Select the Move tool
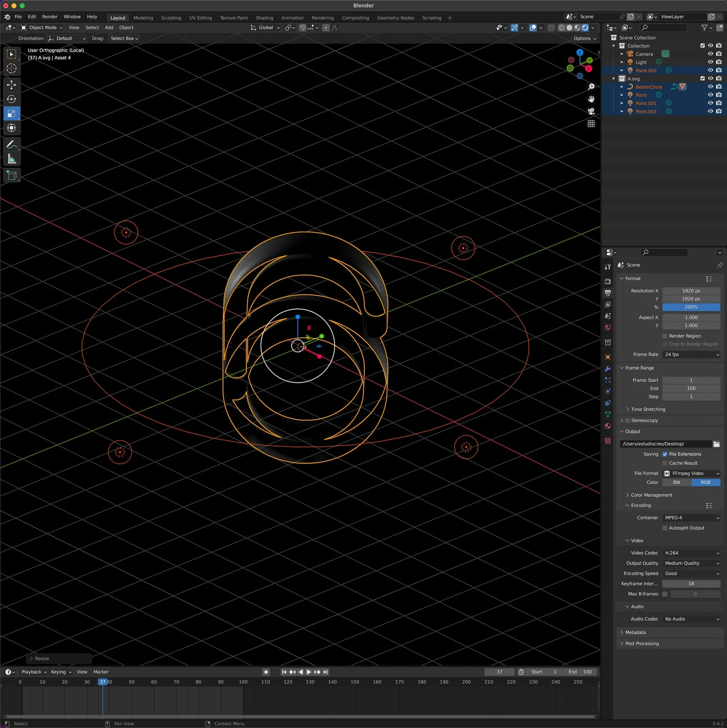This screenshot has width=727, height=728. pos(11,85)
